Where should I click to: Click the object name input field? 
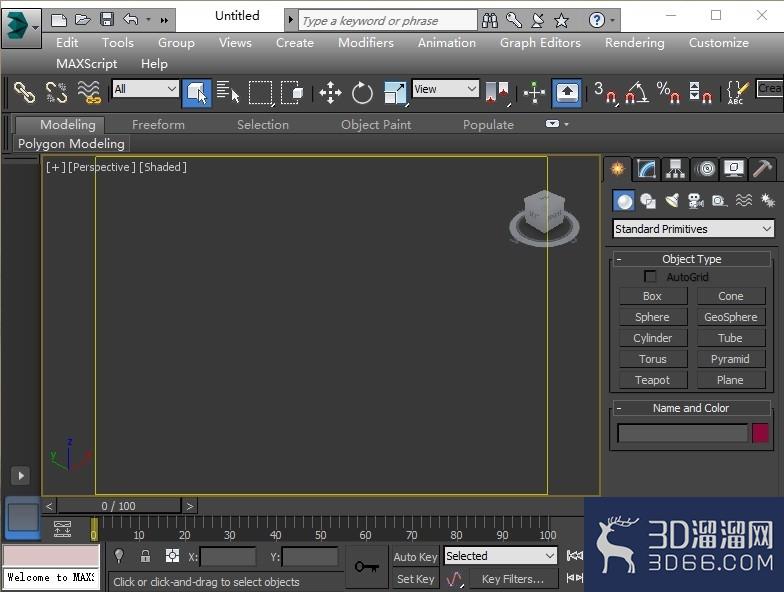(682, 433)
